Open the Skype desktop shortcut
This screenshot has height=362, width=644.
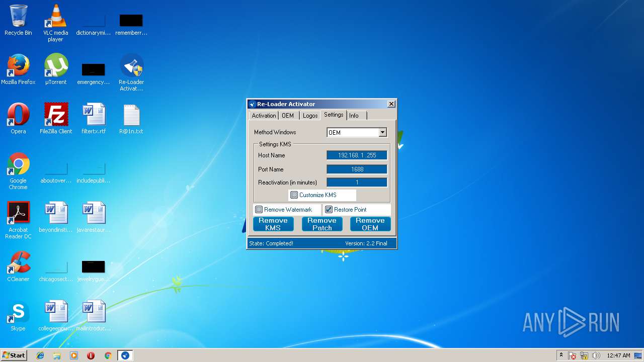18,316
